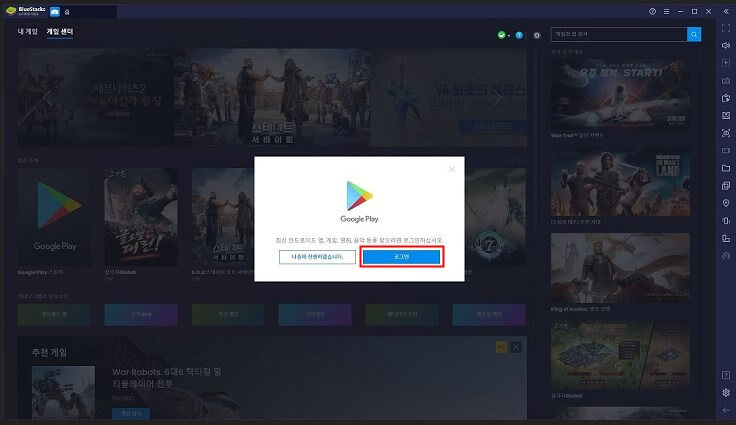Open the folder icon in right sidebar
The height and width of the screenshot is (425, 736).
[726, 168]
